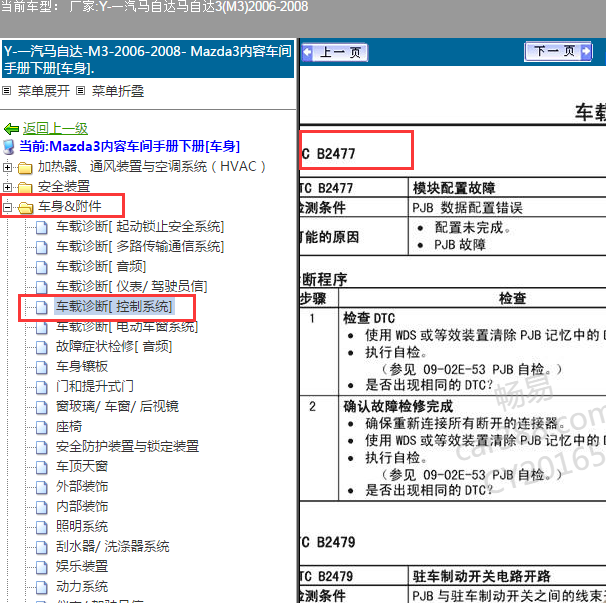Click page icon beside 车身镶板
Image resolution: width=606 pixels, height=603 pixels.
click(x=42, y=368)
